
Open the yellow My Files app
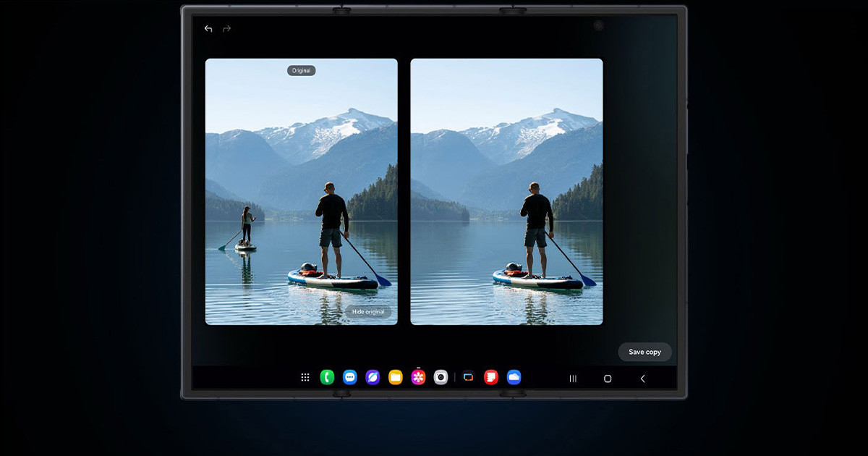(x=395, y=377)
